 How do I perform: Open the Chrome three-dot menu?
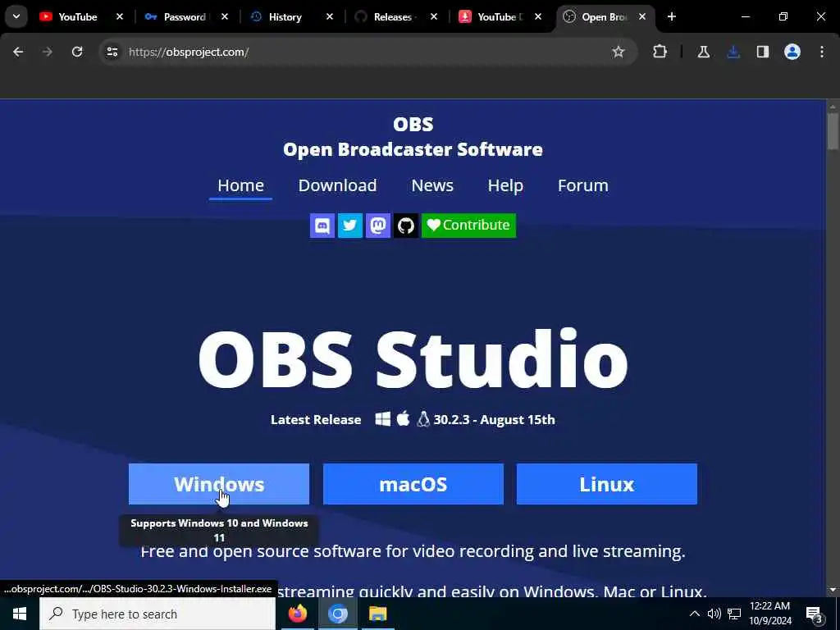point(822,52)
